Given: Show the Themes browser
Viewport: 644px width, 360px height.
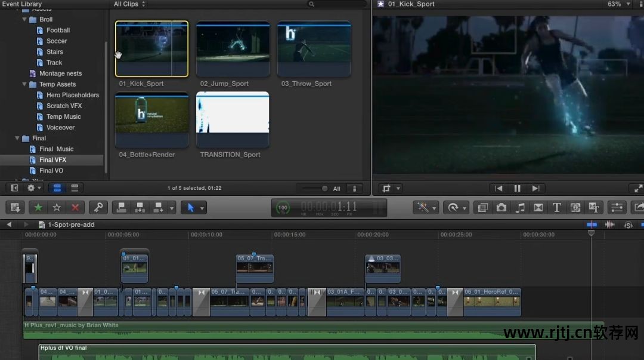Looking at the screenshot, I should (x=594, y=208).
